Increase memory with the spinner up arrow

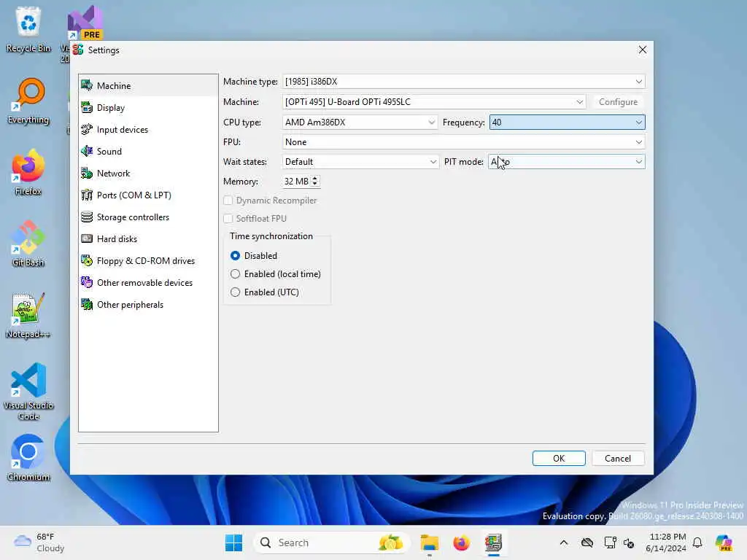point(315,178)
